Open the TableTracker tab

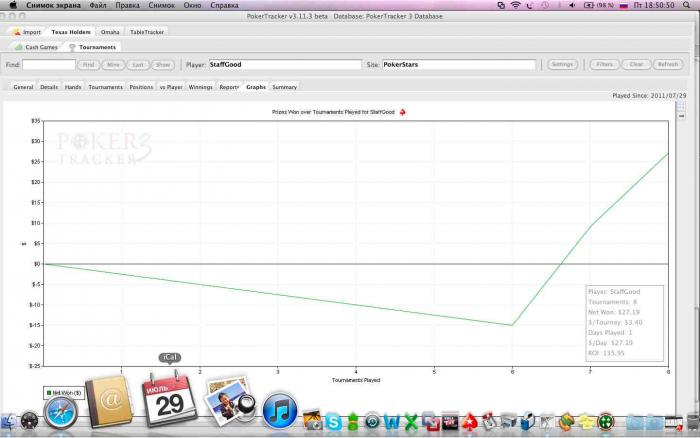click(147, 32)
